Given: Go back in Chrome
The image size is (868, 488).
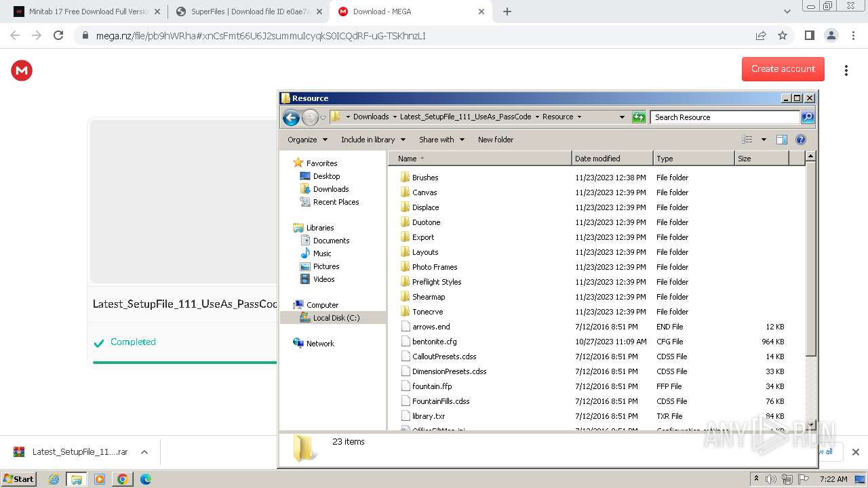Looking at the screenshot, I should pos(15,35).
